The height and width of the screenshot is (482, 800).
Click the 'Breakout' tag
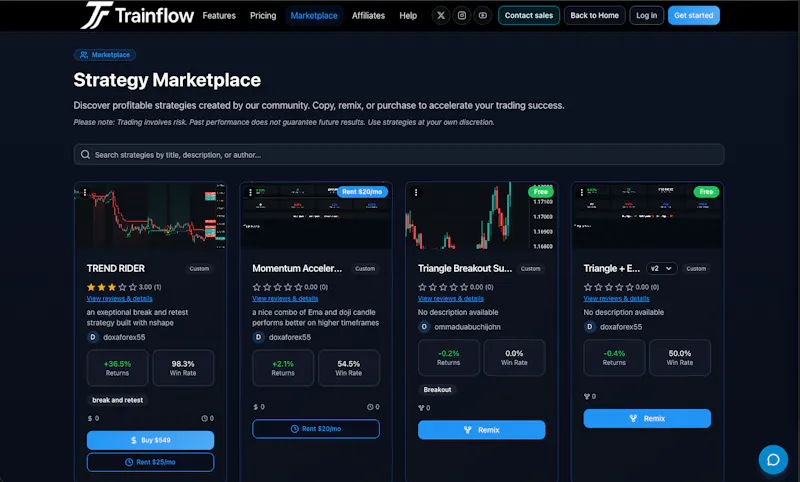[437, 390]
